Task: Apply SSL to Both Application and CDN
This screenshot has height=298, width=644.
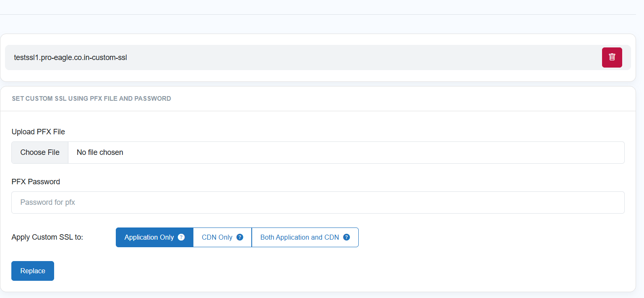Action: (300, 237)
